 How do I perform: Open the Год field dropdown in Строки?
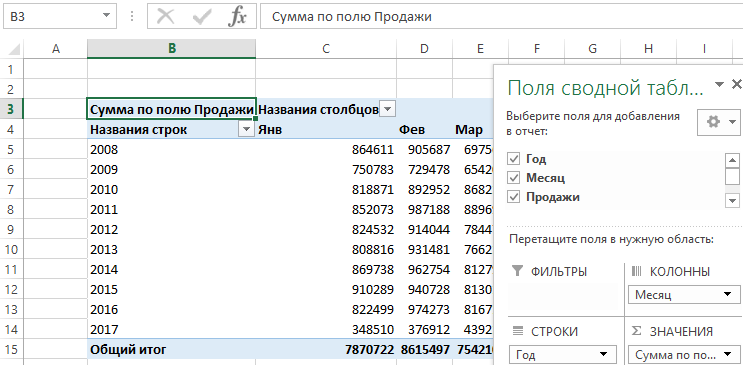tap(603, 354)
